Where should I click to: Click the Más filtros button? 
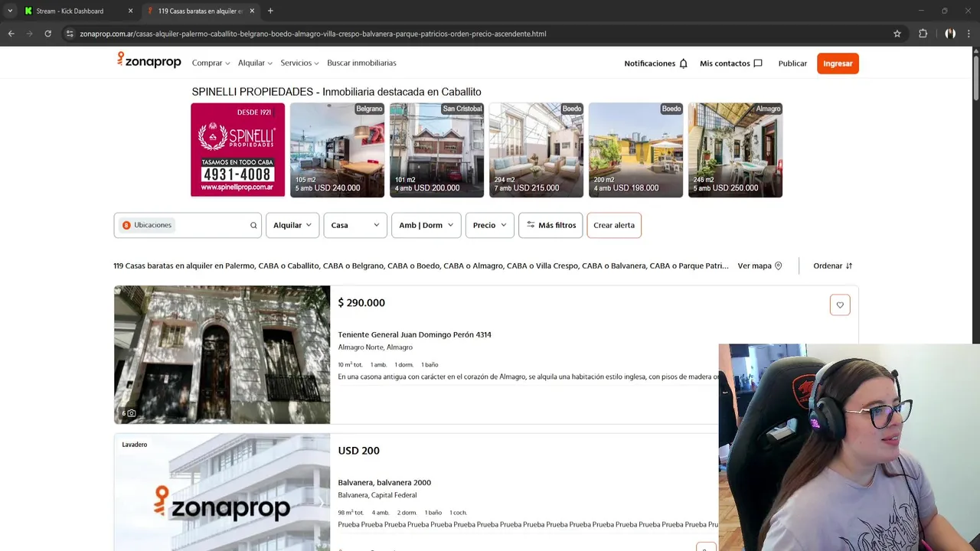550,225
